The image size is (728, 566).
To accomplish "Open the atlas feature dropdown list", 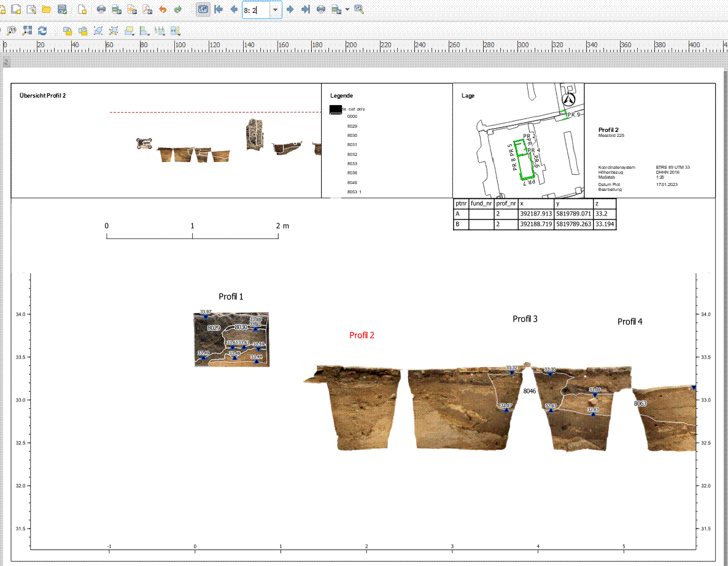I will pos(275,10).
